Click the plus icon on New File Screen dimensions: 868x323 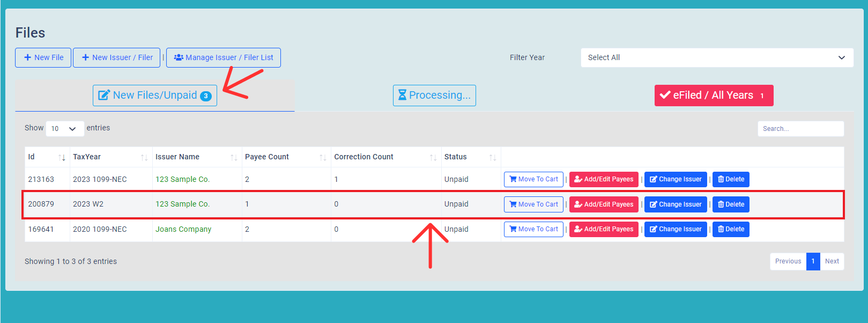[27, 57]
